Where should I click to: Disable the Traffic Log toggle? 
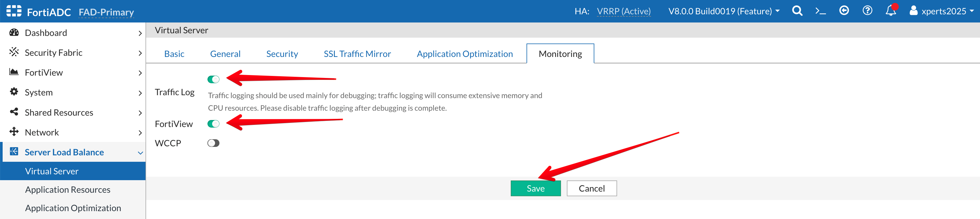click(213, 79)
